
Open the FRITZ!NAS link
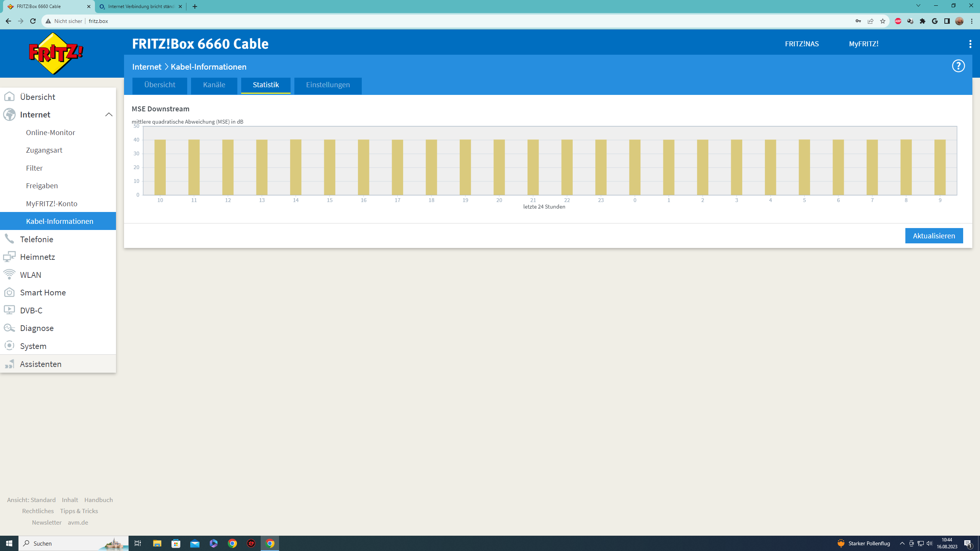click(802, 44)
